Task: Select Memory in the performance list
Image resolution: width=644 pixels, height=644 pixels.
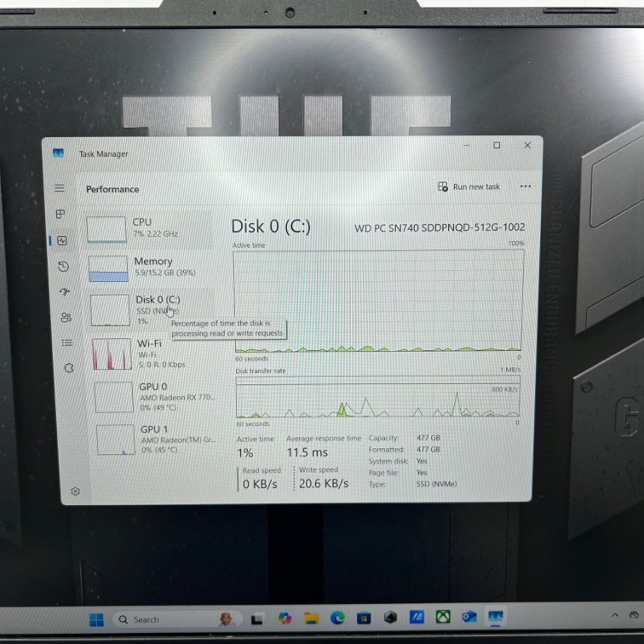Action: (x=150, y=267)
